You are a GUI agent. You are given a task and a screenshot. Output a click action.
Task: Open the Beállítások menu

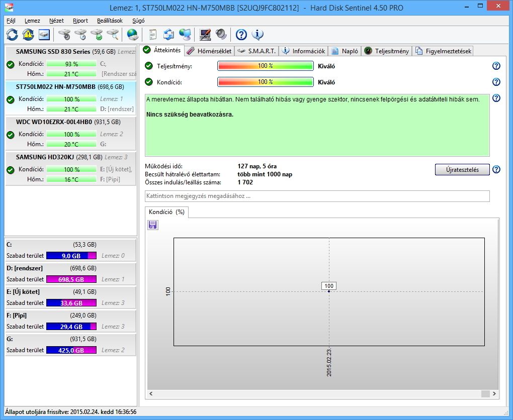pyautogui.click(x=110, y=21)
